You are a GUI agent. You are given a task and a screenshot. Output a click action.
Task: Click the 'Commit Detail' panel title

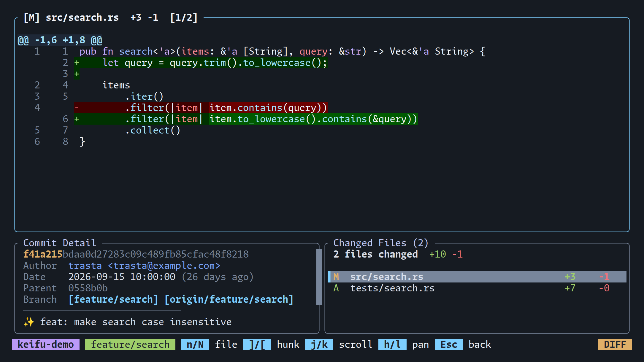[x=60, y=243]
